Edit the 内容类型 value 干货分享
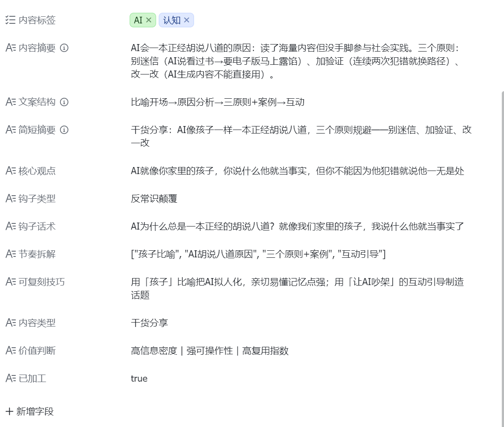 (149, 323)
